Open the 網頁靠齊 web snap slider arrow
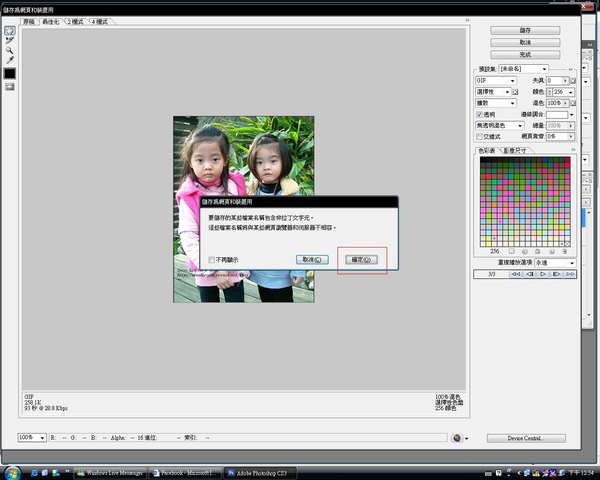Image resolution: width=600 pixels, height=480 pixels. pos(571,137)
